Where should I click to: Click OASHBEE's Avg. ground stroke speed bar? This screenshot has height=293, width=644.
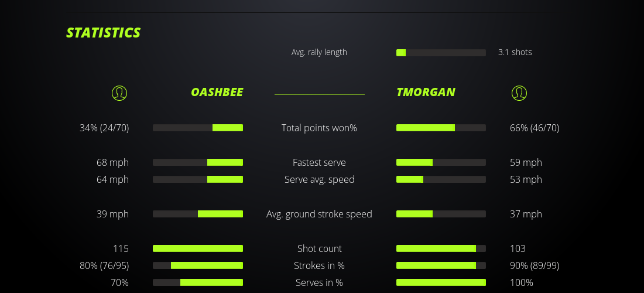198,214
